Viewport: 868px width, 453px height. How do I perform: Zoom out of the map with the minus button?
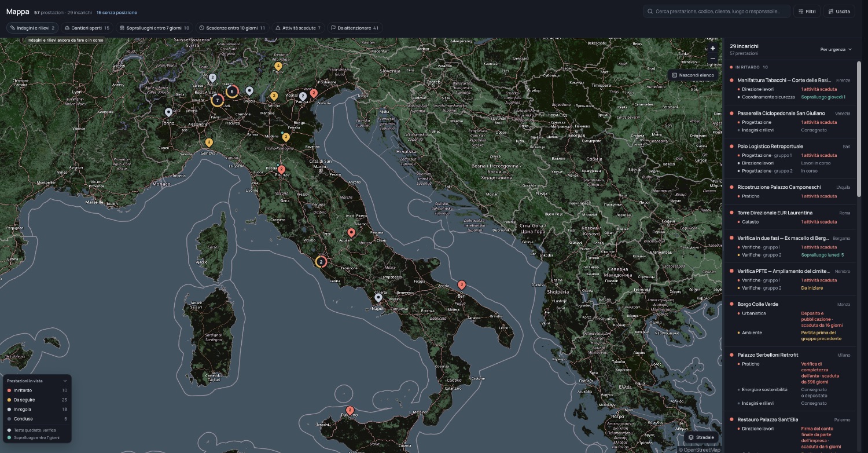pos(713,59)
